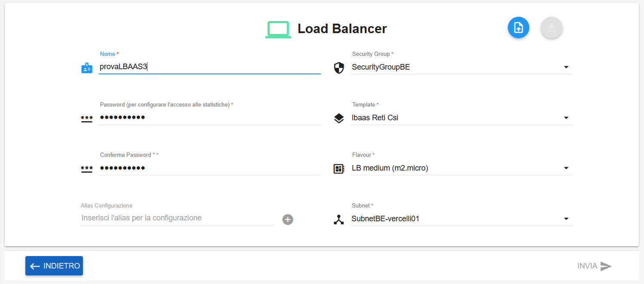
Task: Click the send arrow icon next to INVIA
Action: coord(606,266)
